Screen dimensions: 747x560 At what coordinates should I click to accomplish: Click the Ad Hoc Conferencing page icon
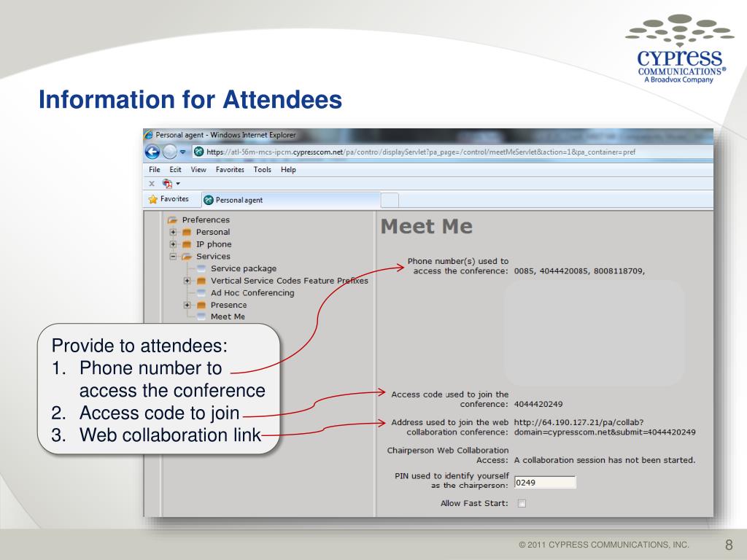coord(201,293)
